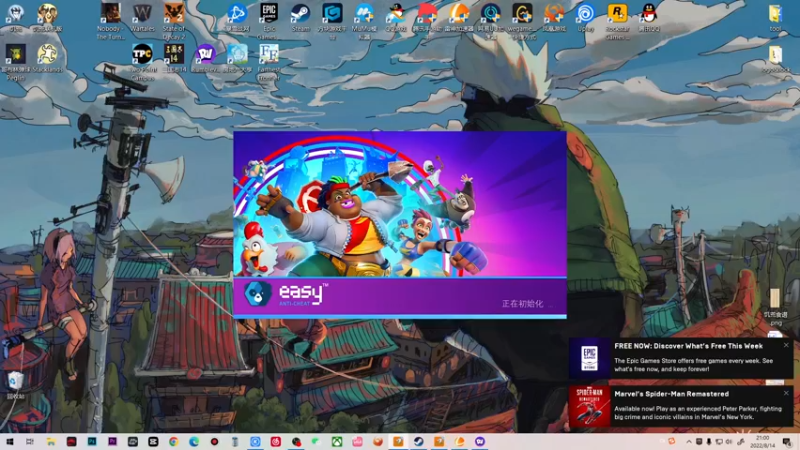The height and width of the screenshot is (450, 800).
Task: Select the Peglin desktop shortcut
Action: [x=16, y=61]
